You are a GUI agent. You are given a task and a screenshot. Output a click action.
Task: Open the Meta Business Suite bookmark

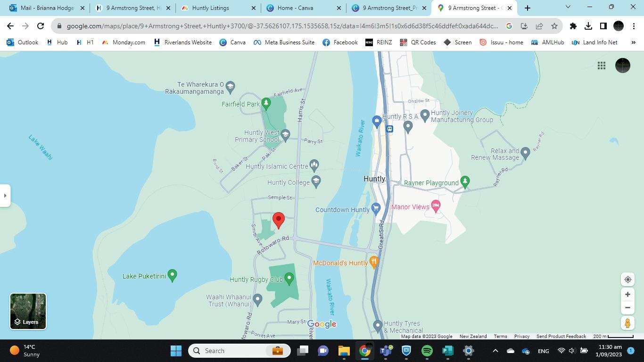284,42
